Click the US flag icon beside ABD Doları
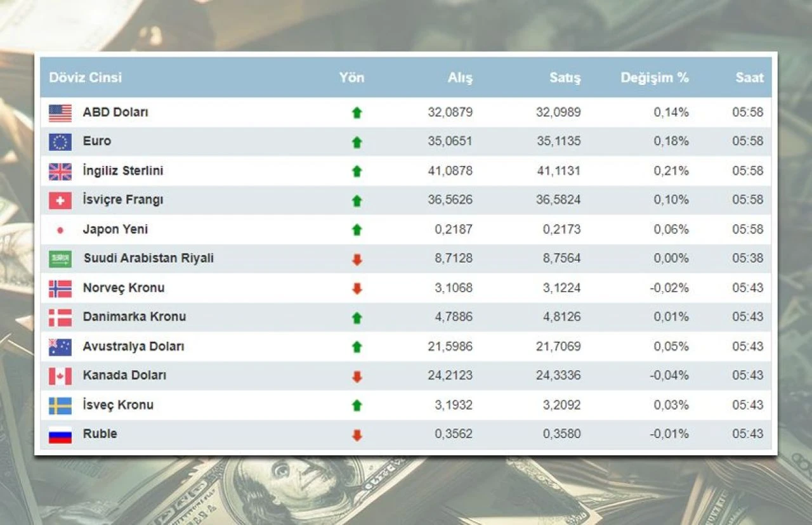812x525 pixels. point(60,112)
